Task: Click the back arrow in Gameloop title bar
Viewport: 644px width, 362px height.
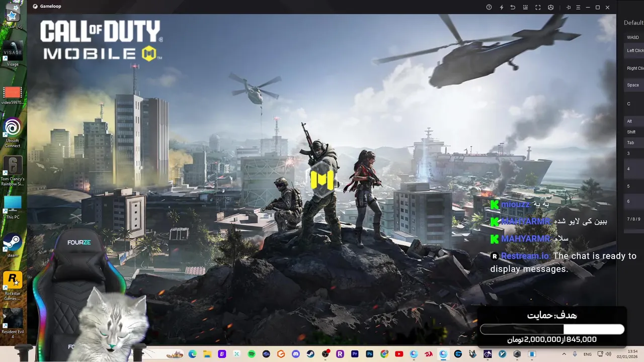Action: point(513,7)
